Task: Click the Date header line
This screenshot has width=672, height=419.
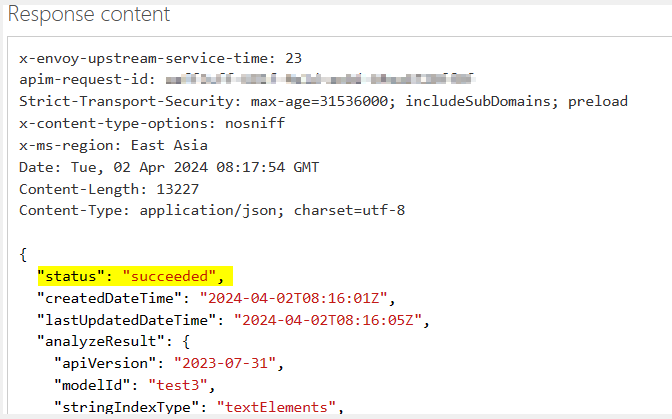Action: click(169, 167)
